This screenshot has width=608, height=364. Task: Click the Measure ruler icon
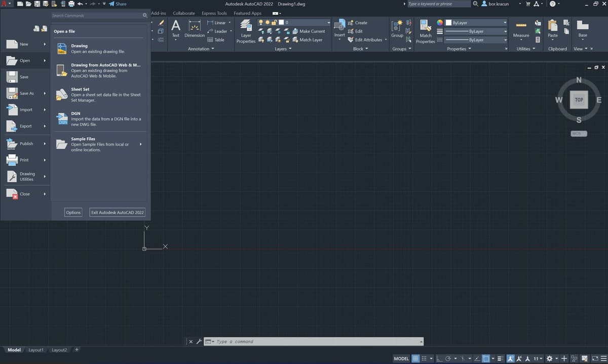pos(521,25)
